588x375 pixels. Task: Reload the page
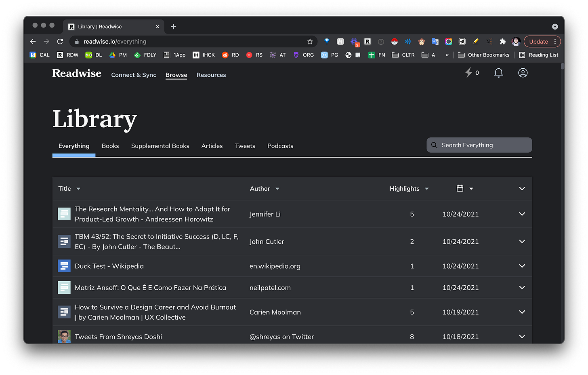[60, 42]
